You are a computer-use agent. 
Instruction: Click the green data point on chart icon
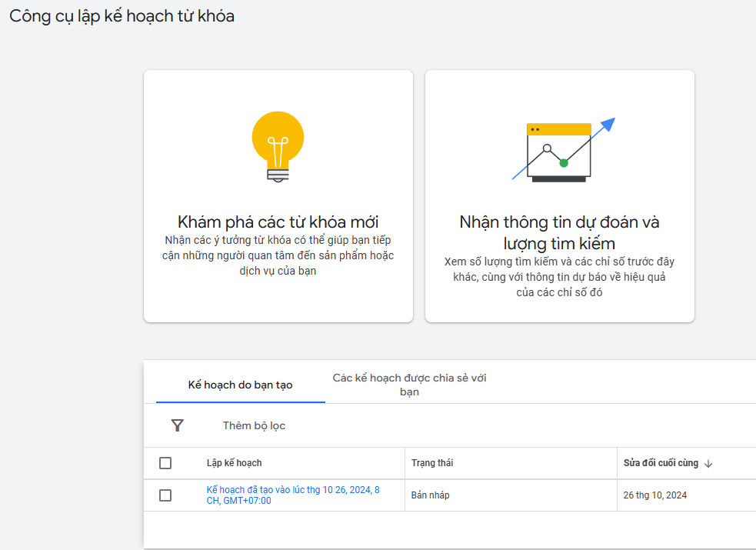coord(564,162)
